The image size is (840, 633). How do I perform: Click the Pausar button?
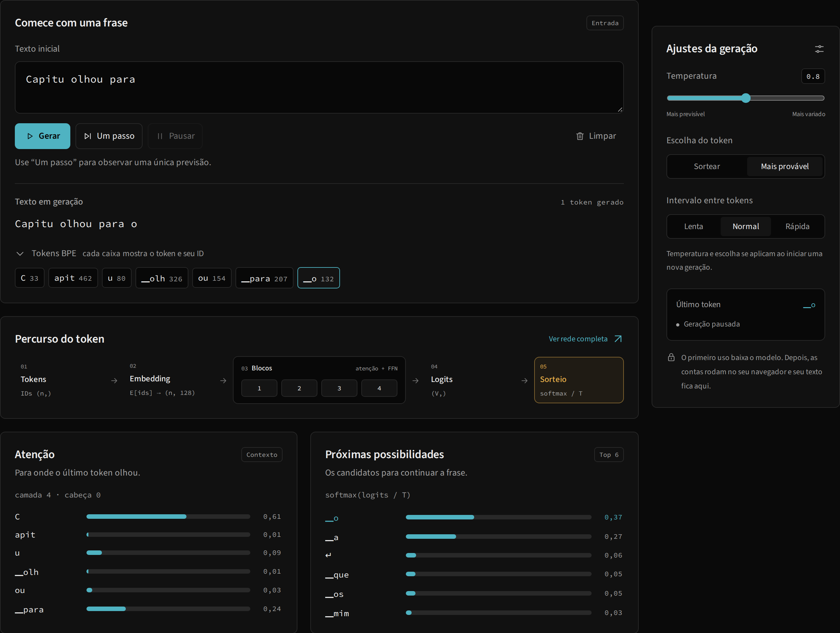tap(175, 136)
